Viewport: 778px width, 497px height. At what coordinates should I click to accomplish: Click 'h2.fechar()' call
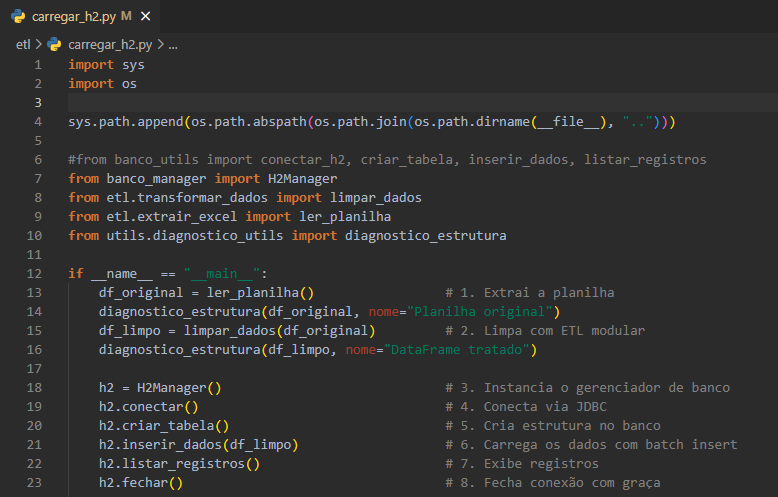pos(141,483)
